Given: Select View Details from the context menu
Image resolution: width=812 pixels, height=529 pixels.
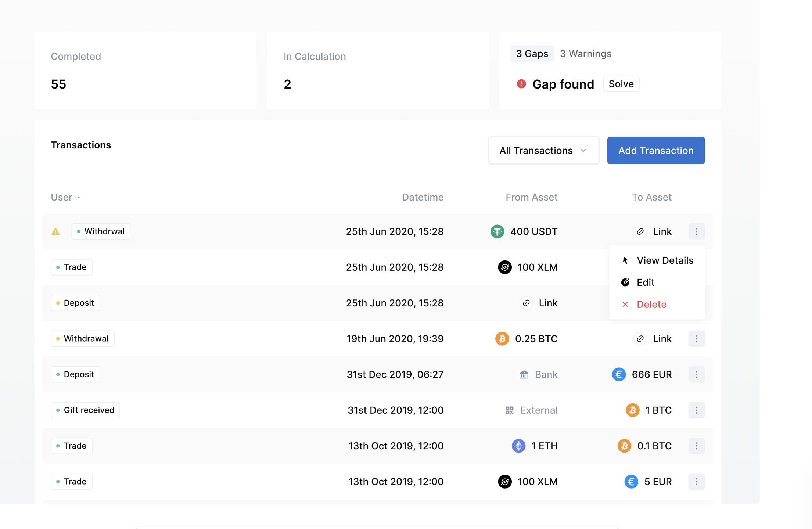Looking at the screenshot, I should point(664,260).
